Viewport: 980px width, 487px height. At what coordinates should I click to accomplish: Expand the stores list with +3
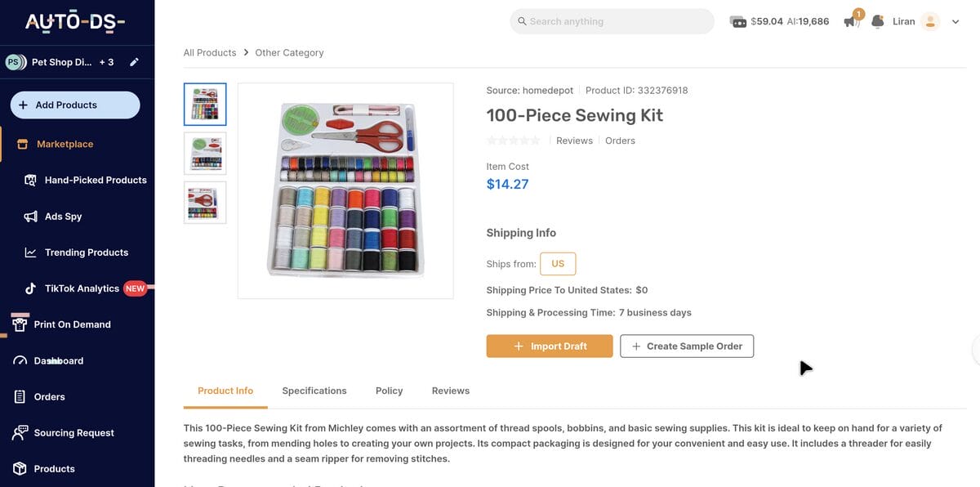(108, 60)
